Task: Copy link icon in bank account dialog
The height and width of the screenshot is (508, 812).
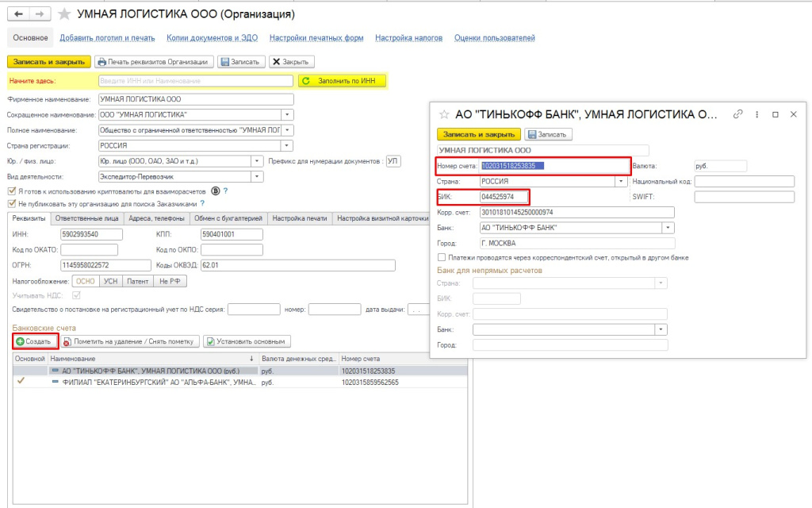Action: [x=738, y=114]
